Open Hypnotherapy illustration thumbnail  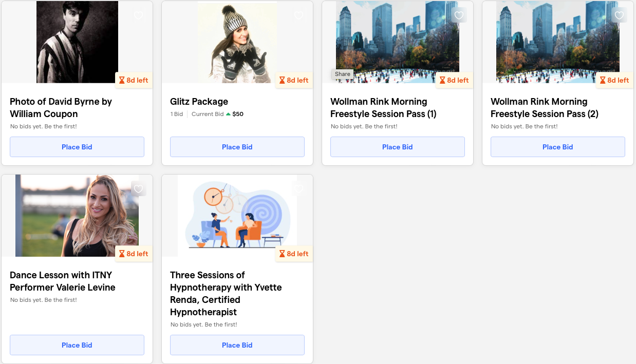tap(237, 216)
